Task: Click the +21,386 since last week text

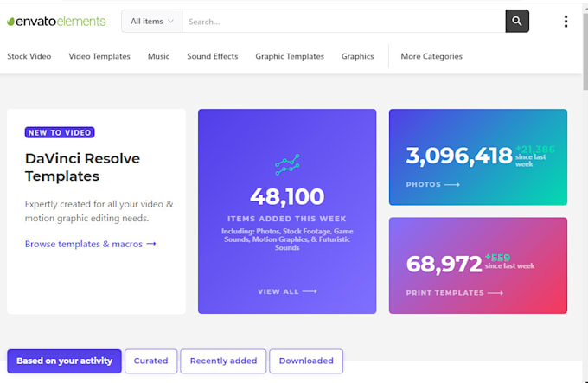Action: click(x=534, y=156)
